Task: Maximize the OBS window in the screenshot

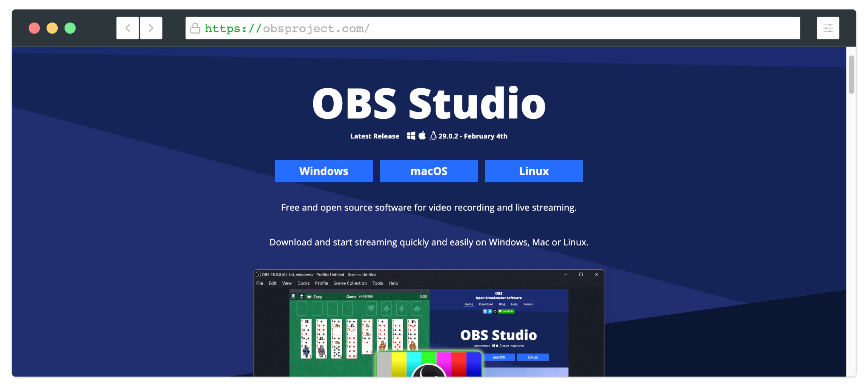Action: 581,274
